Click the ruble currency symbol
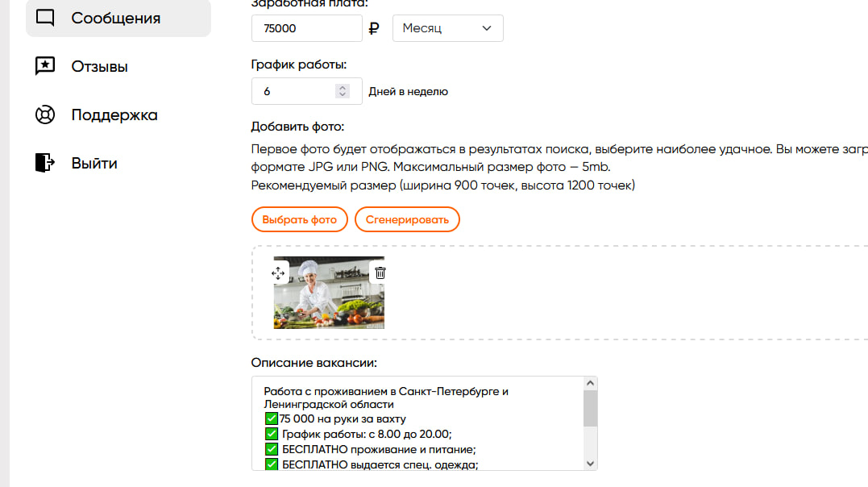 click(x=374, y=28)
